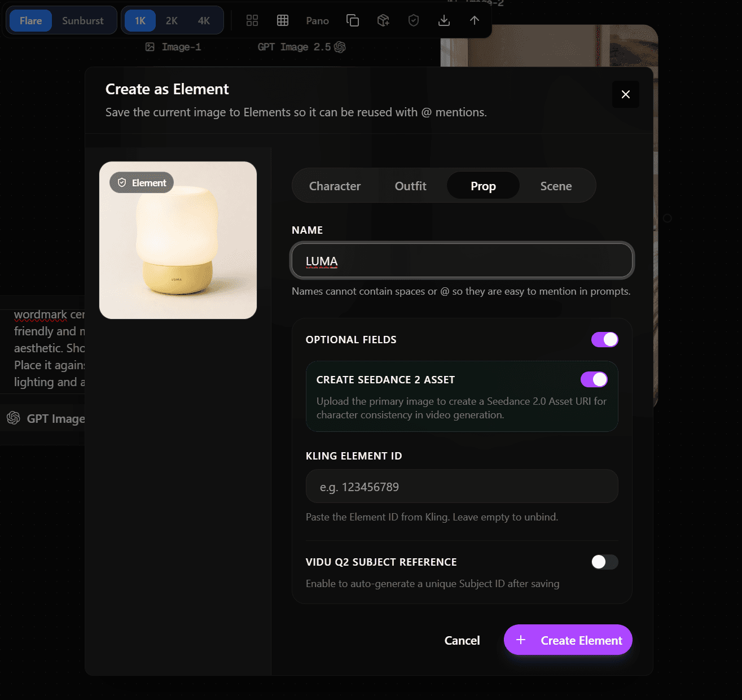Open the four-square grid view icon
The width and height of the screenshot is (742, 700).
point(252,20)
